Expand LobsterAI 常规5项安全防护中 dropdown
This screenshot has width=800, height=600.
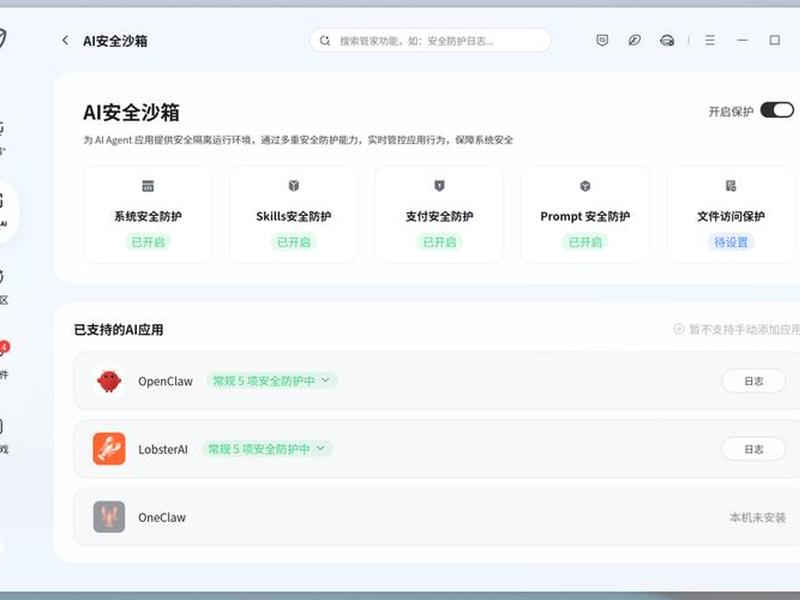pyautogui.click(x=267, y=449)
